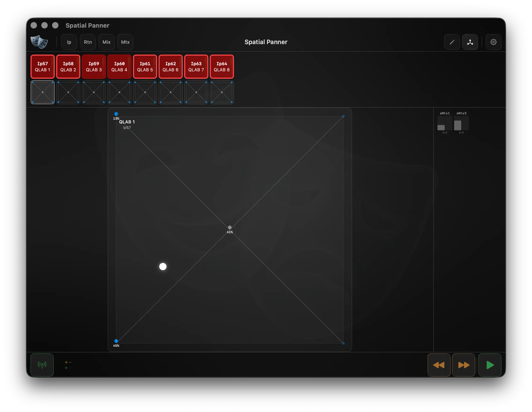Screen dimensions: 532x412
Task: Click the dim bottom-right corner speaker node
Action: point(343,343)
